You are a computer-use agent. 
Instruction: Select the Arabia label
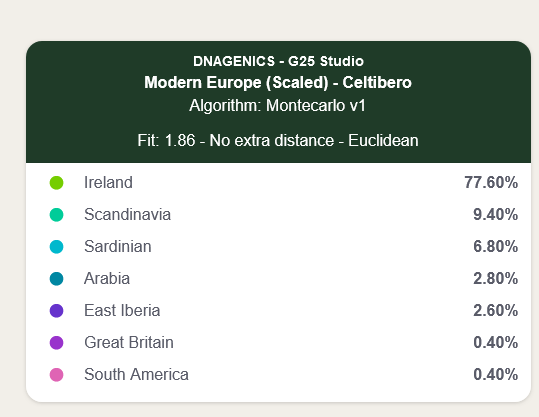[x=107, y=278]
